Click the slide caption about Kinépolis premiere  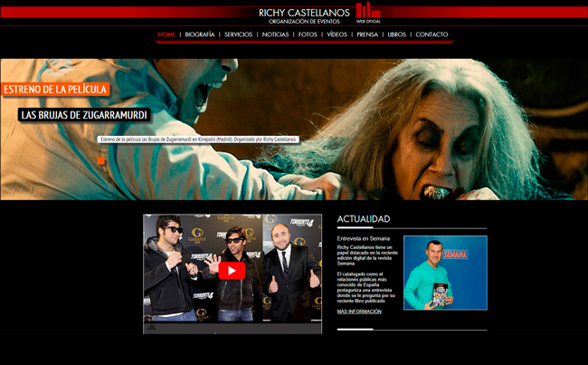(x=198, y=139)
